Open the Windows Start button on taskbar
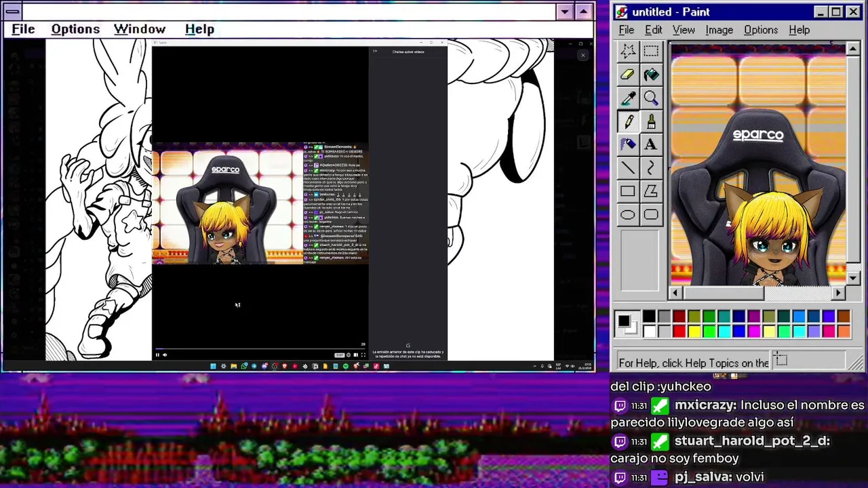The width and height of the screenshot is (868, 488). pos(213,366)
